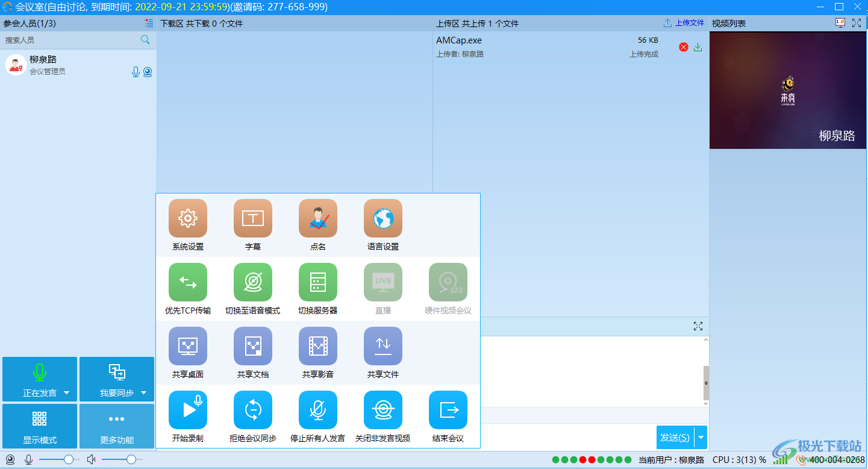Image resolution: width=868 pixels, height=469 pixels.
Task: Start 共享桌面 screen sharing
Action: [188, 346]
